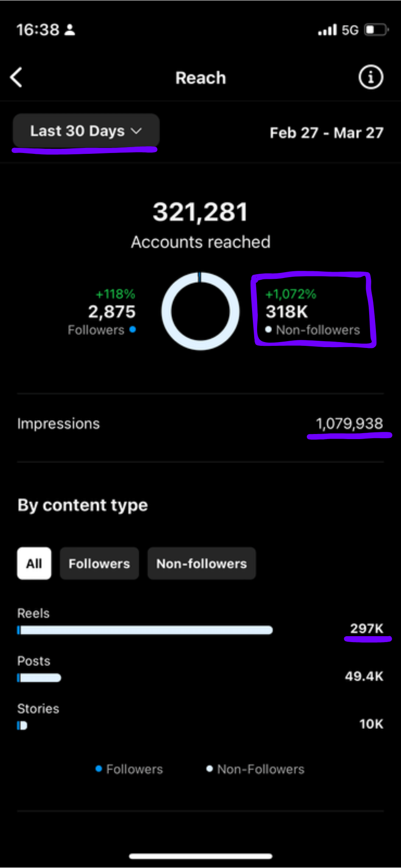Click the chevron in Last 30 Days
The height and width of the screenshot is (868, 401).
pyautogui.click(x=136, y=131)
